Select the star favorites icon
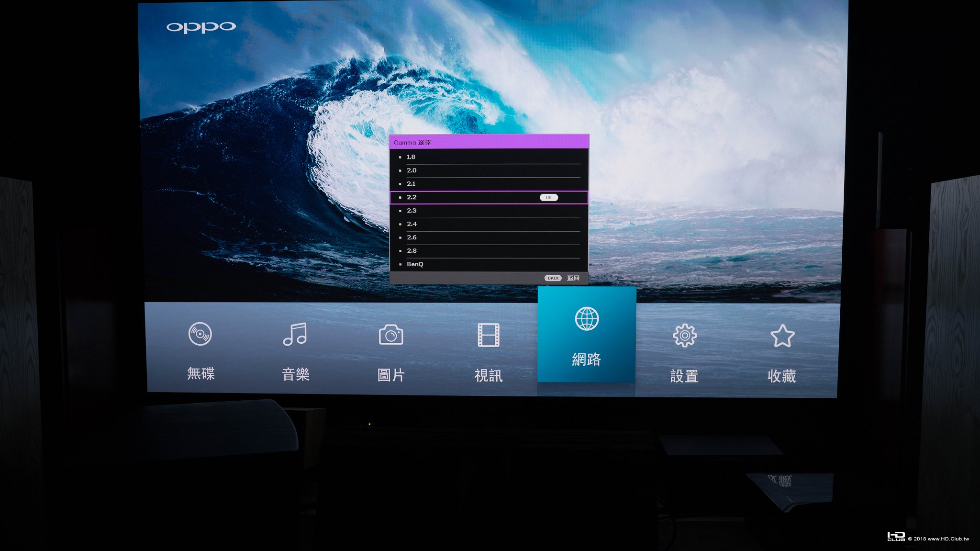 point(782,336)
